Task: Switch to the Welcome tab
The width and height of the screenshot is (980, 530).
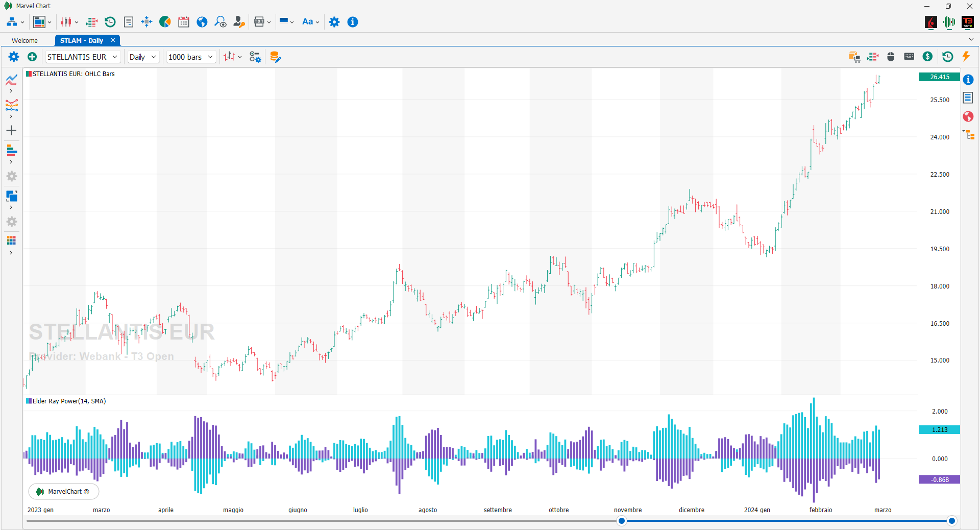Action: 24,40
